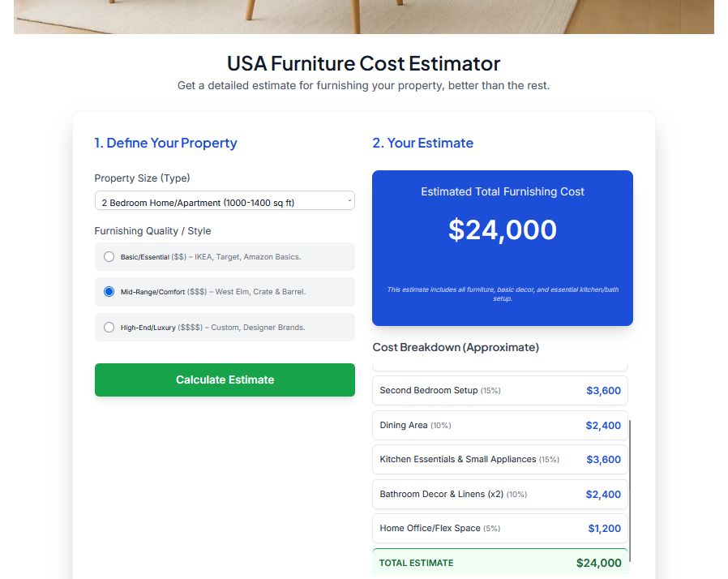Viewport: 728px width, 579px height.
Task: Select a different property size from the combo box
Action: click(225, 200)
